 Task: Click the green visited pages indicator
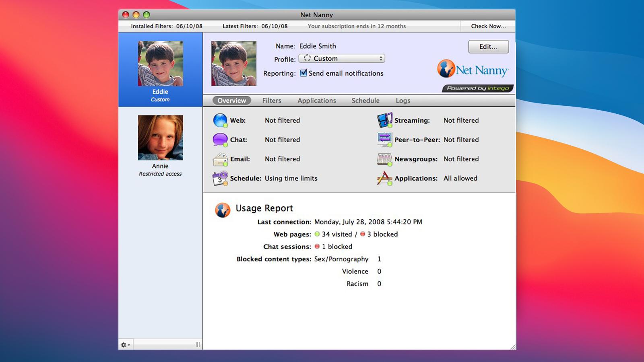click(317, 234)
